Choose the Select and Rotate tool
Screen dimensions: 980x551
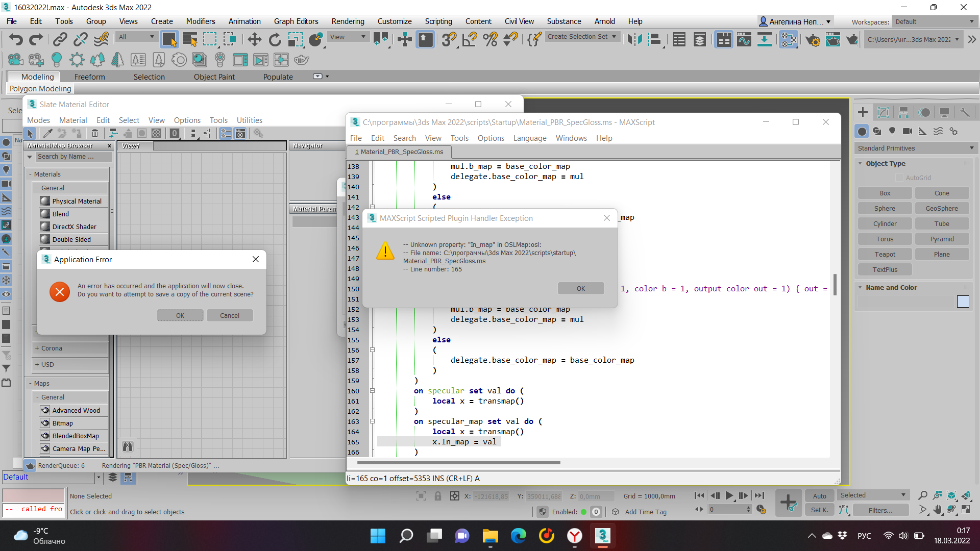point(275,39)
